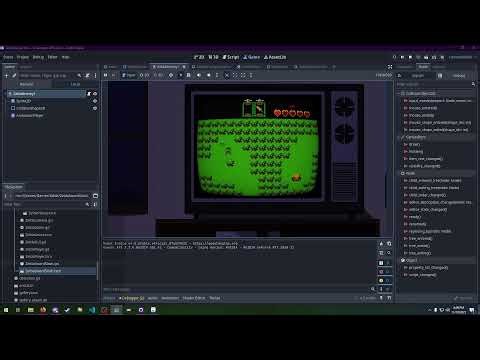Go back in the FileSystem path history
This screenshot has height=360, width=480.
click(6, 196)
